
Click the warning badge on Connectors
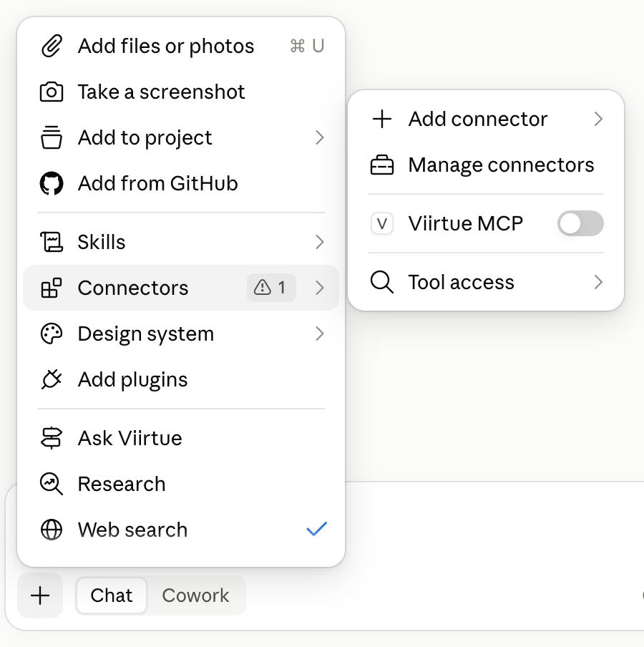tap(271, 288)
